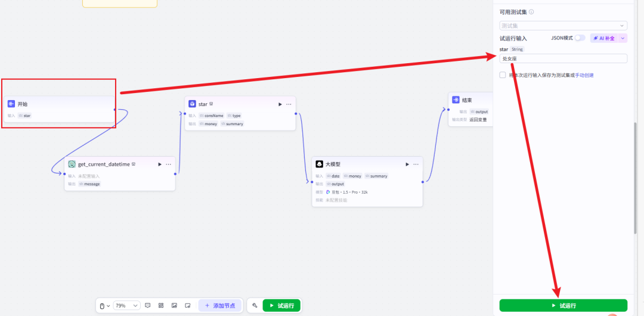Toggle the JSON模式 switch
Screen dimensions: 644x316
[x=580, y=38]
